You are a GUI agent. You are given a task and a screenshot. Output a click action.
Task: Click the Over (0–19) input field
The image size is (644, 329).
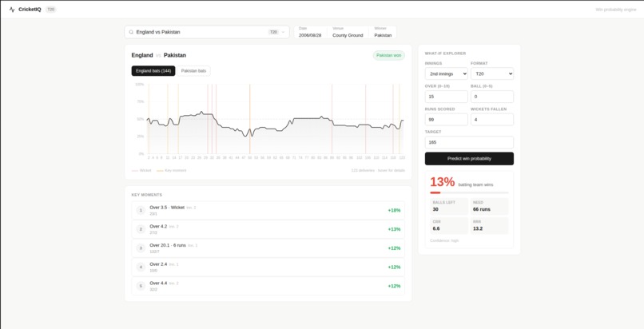(446, 97)
